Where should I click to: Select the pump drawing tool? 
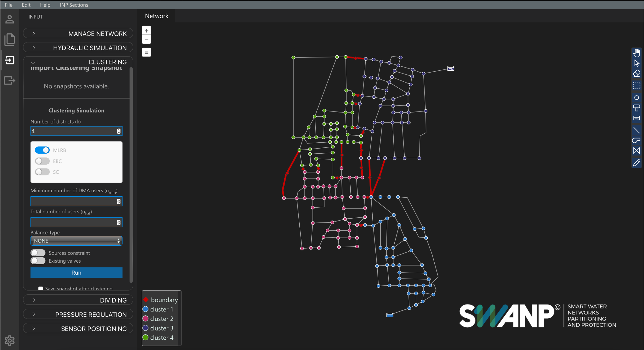point(636,140)
